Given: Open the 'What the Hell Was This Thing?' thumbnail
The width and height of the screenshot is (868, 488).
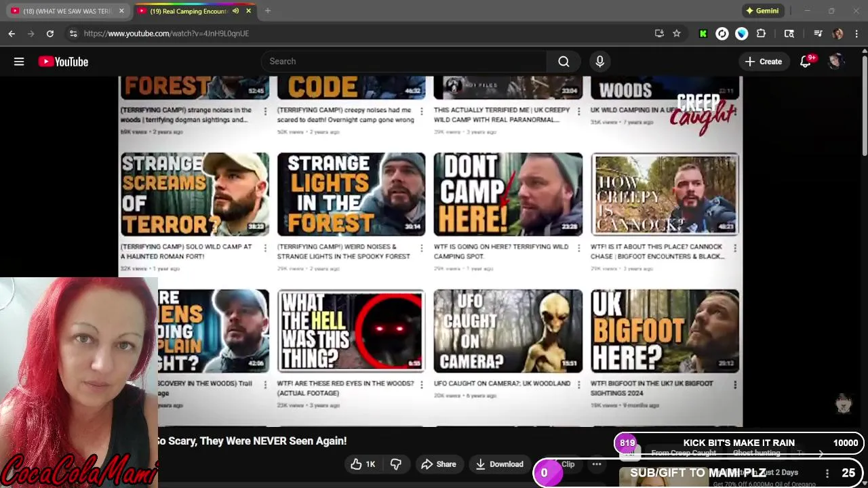Looking at the screenshot, I should [351, 331].
